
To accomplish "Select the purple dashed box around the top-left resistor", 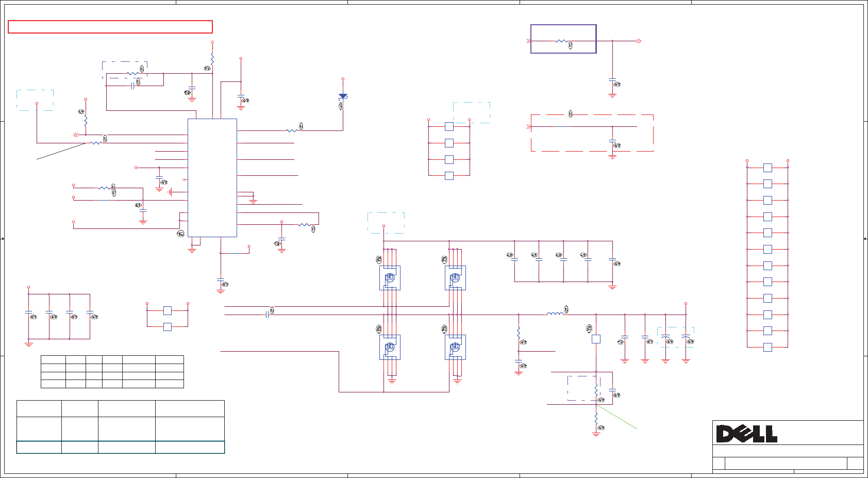I will pos(125,70).
